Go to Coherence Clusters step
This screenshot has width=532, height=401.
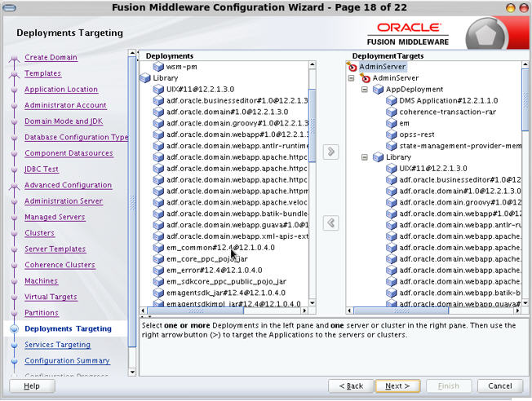tap(60, 264)
